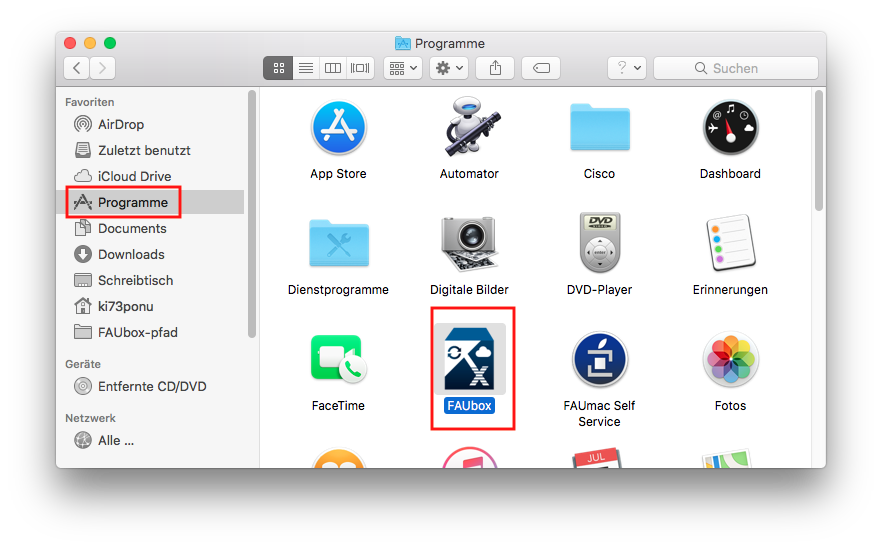Switch to icon view
Viewport: 882px width, 548px height.
click(x=278, y=68)
